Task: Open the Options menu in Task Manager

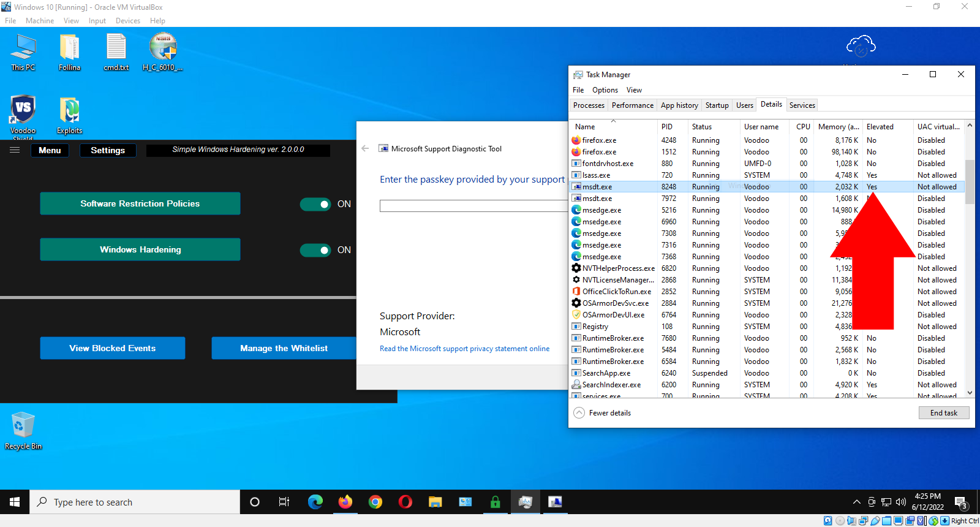Action: 605,90
